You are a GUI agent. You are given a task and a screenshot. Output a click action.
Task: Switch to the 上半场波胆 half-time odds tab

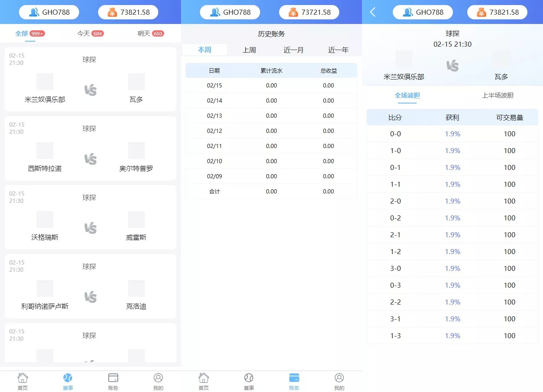(498, 95)
